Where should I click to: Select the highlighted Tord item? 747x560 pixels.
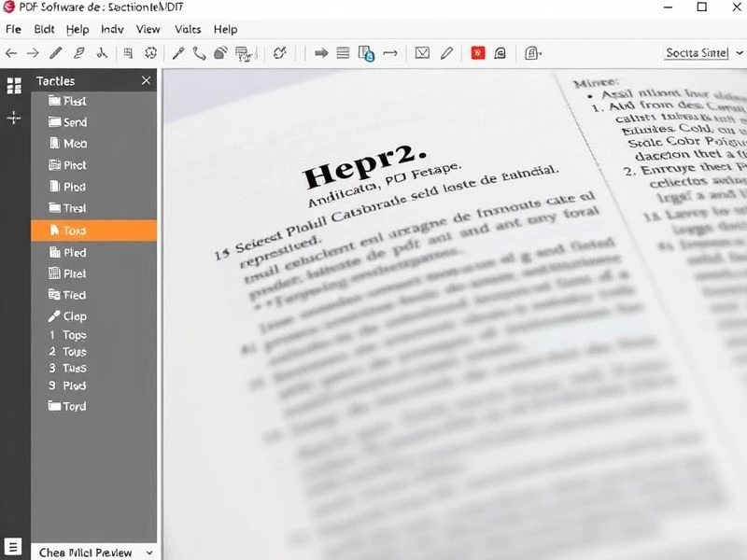coord(94,231)
